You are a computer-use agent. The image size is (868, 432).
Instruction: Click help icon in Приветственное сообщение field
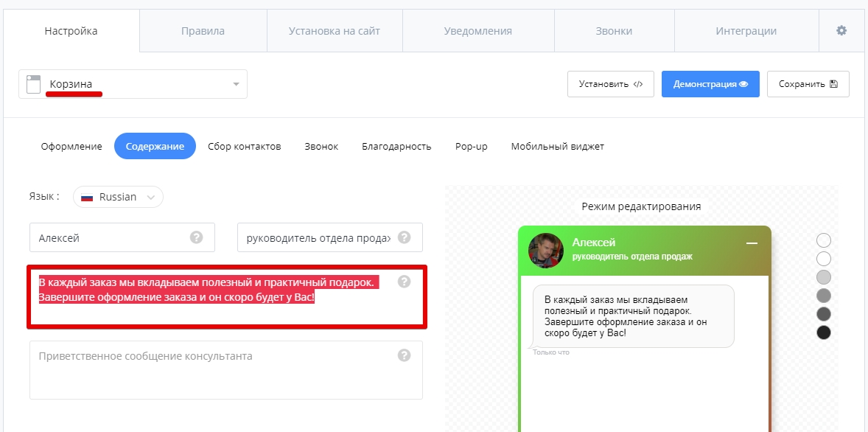(404, 355)
